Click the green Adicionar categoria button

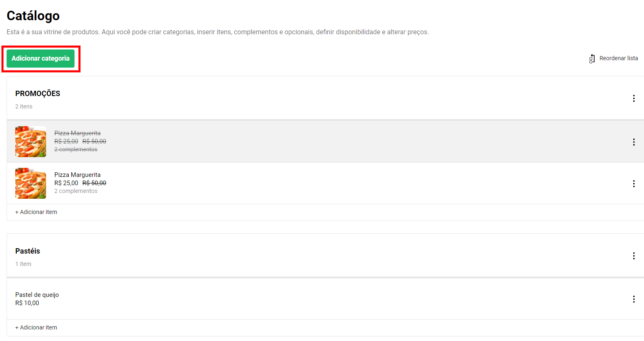[x=40, y=59]
